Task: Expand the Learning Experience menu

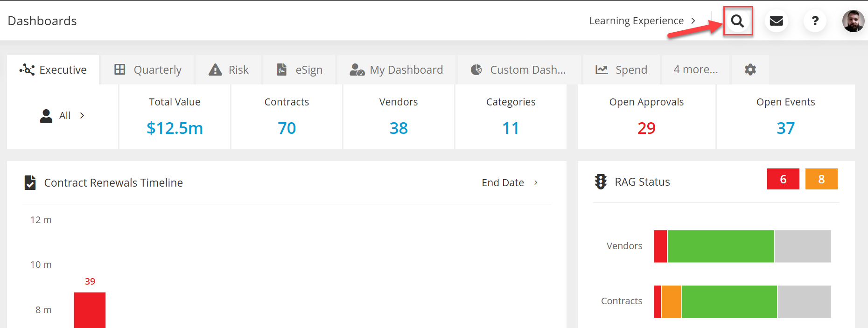Action: tap(642, 21)
